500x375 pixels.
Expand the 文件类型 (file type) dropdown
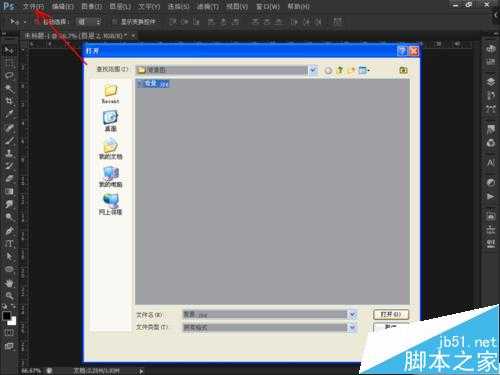[352, 327]
